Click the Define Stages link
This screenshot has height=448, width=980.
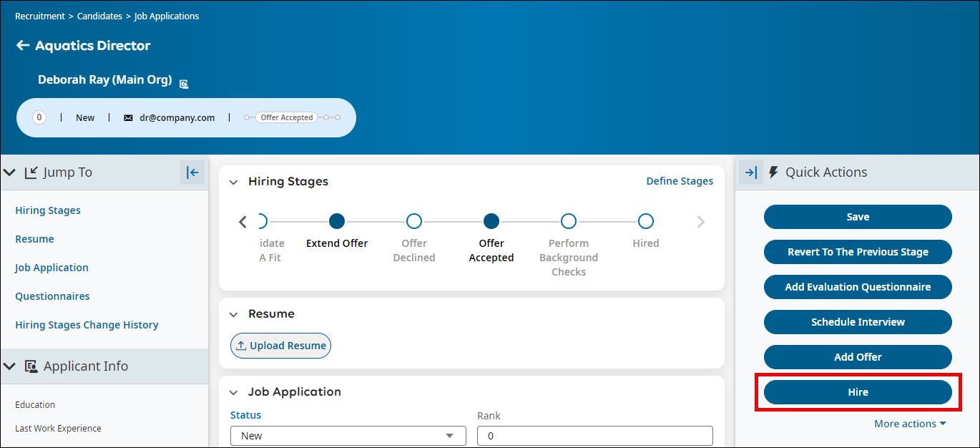[x=680, y=181]
